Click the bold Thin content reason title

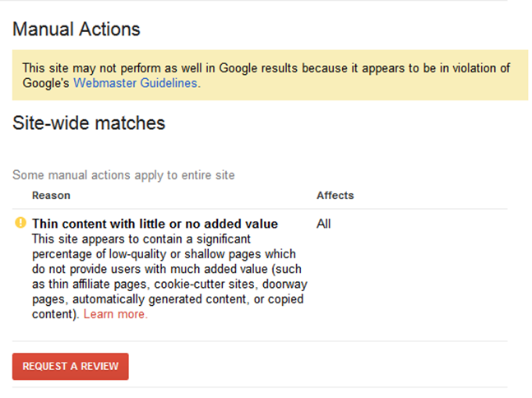pos(155,224)
